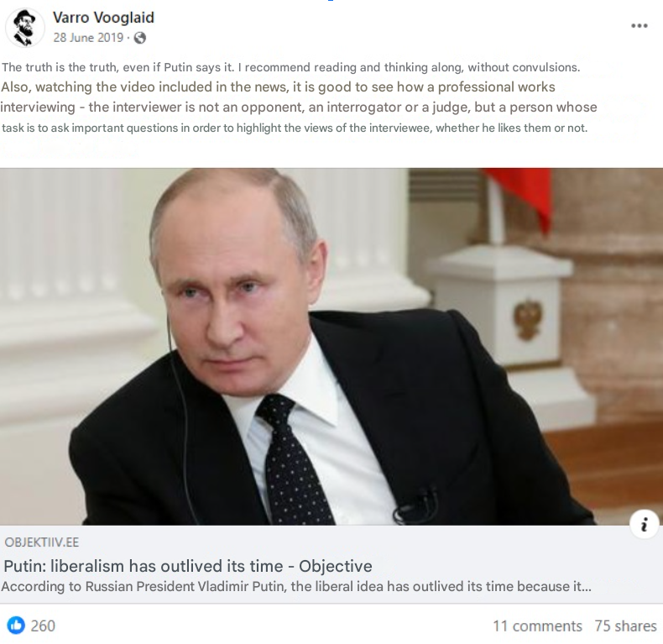Open the post's 28 June 2019 timestamp
Screen dimensions: 663x644
pos(88,38)
